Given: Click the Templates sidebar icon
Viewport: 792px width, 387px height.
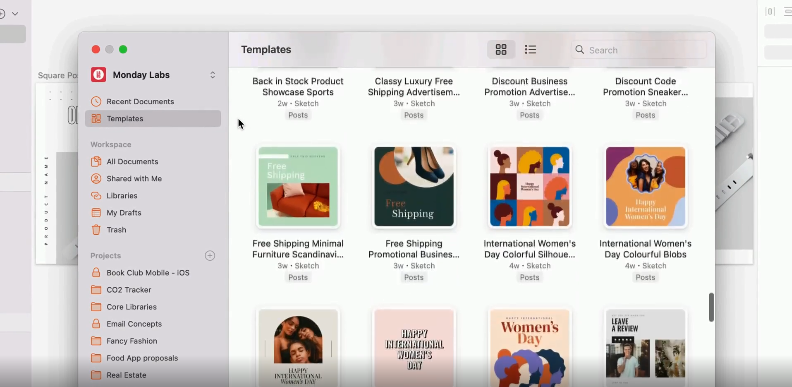Looking at the screenshot, I should (96, 119).
